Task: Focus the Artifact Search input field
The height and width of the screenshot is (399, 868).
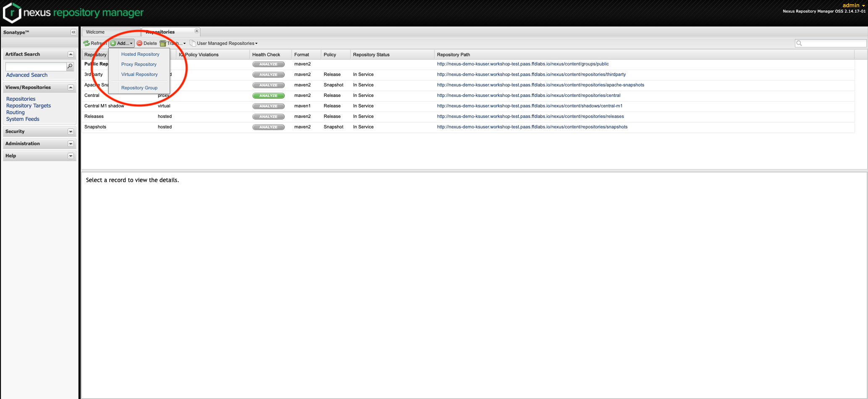Action: pos(36,66)
